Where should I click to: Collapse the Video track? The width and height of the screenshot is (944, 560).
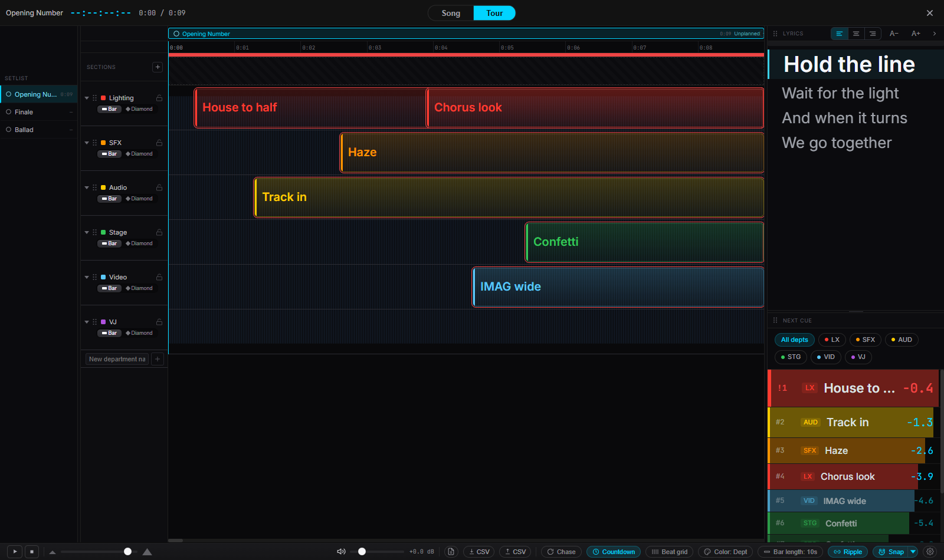click(87, 277)
